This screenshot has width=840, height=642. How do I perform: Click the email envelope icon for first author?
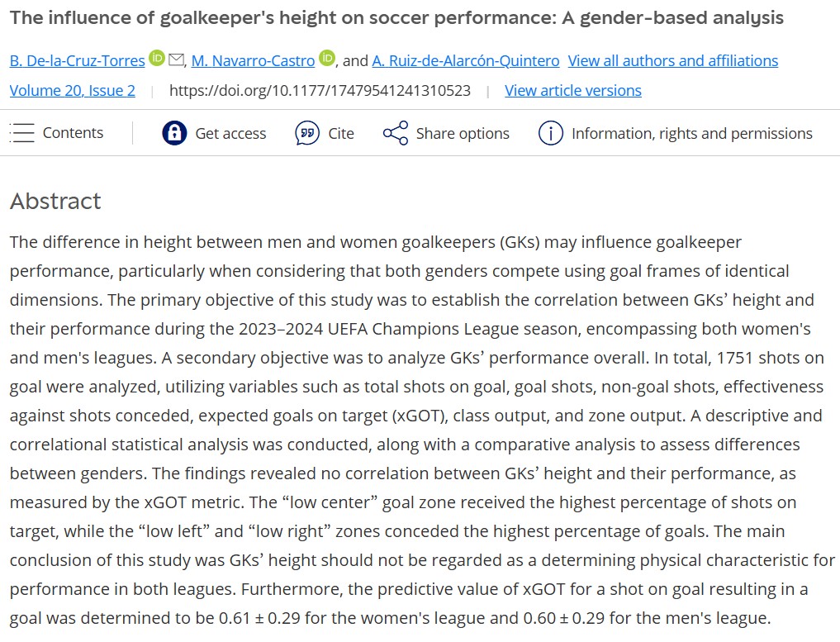[x=176, y=59]
